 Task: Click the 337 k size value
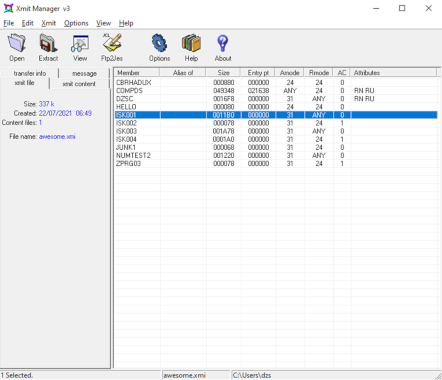(46, 104)
